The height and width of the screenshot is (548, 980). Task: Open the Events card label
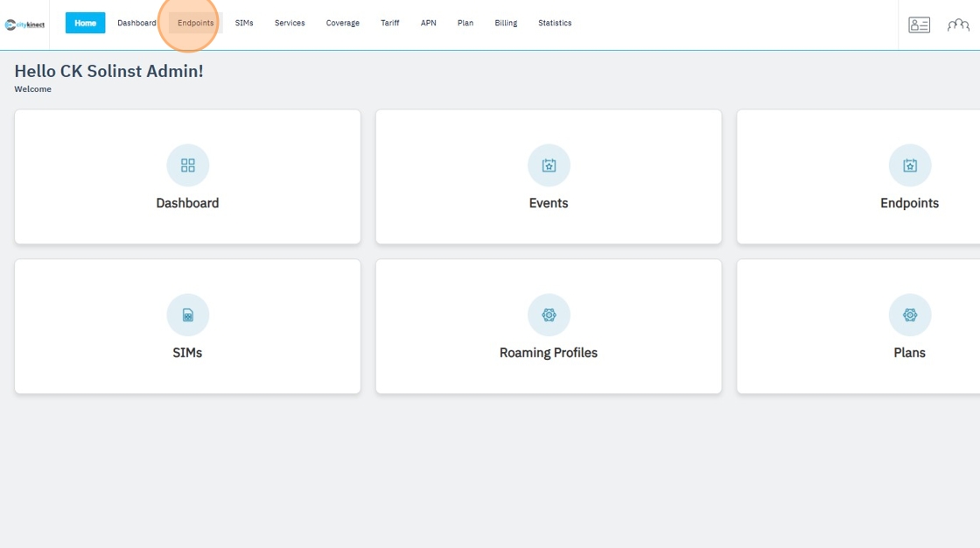pyautogui.click(x=549, y=203)
